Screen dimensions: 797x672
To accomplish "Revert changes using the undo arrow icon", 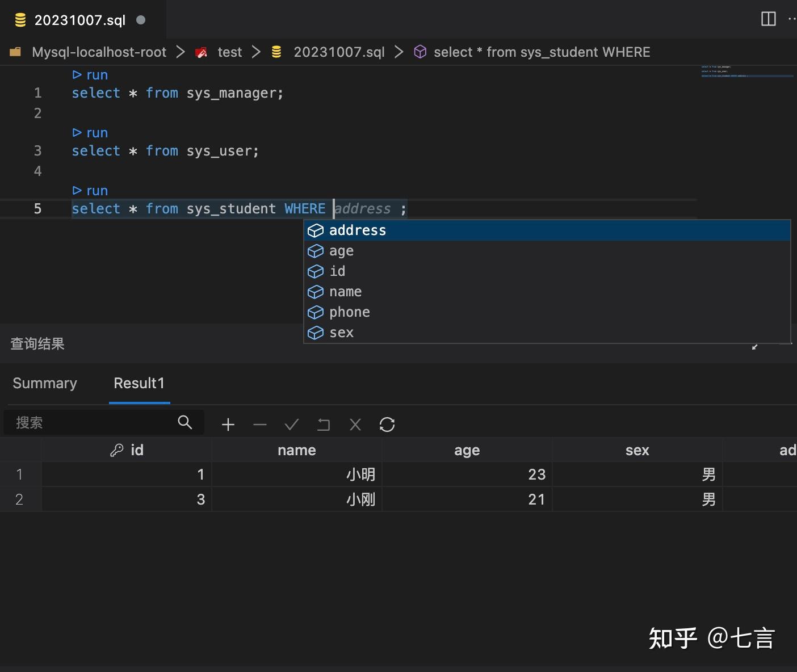I will coord(323,424).
